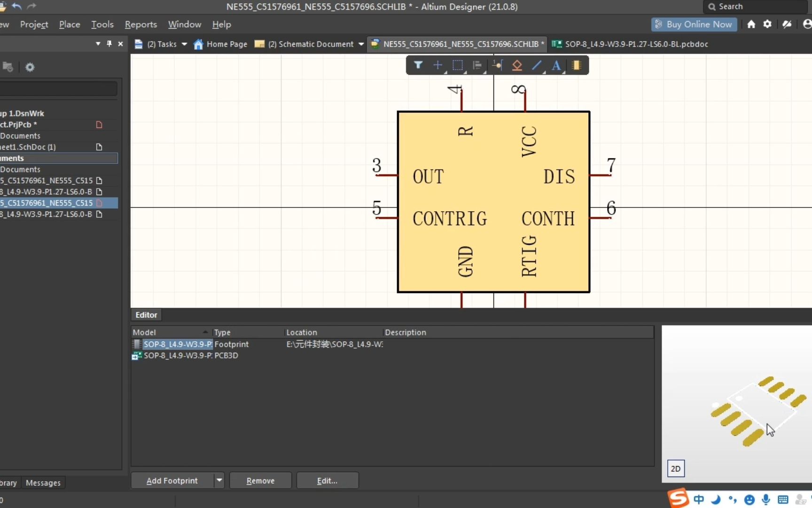Click the notifications icon beside the gear
This screenshot has width=812, height=508.
click(787, 24)
